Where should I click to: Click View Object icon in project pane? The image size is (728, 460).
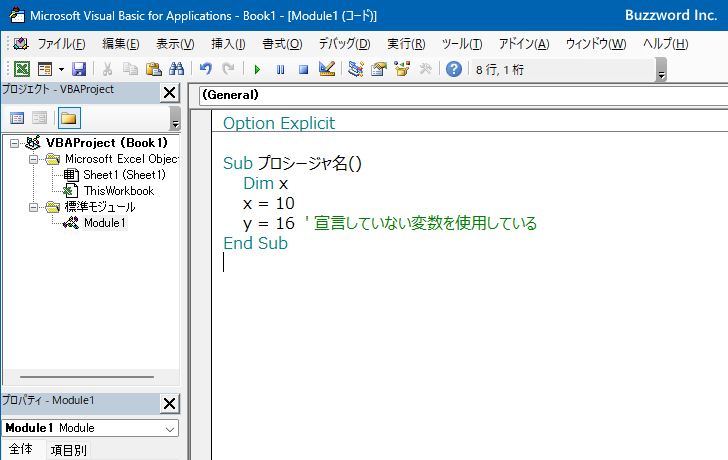[x=40, y=118]
